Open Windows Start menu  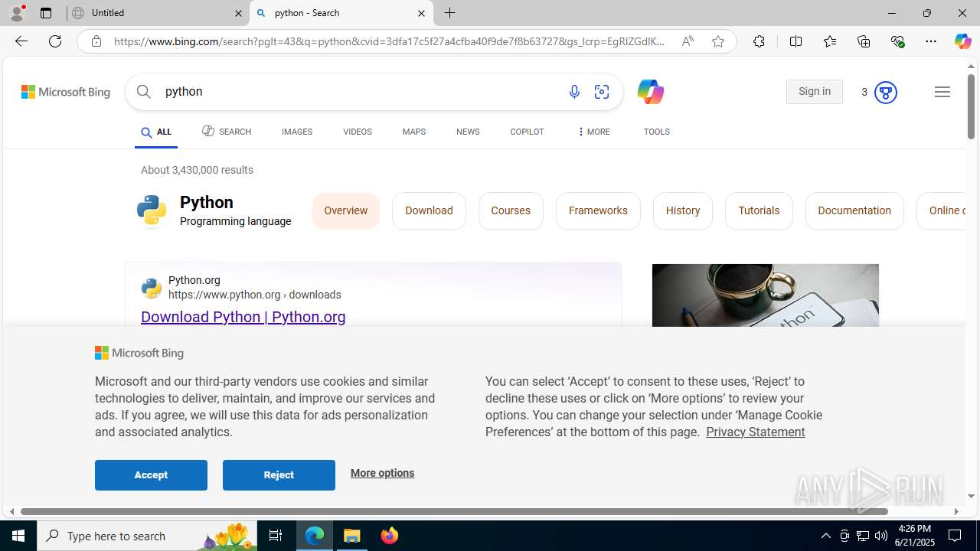coord(18,536)
